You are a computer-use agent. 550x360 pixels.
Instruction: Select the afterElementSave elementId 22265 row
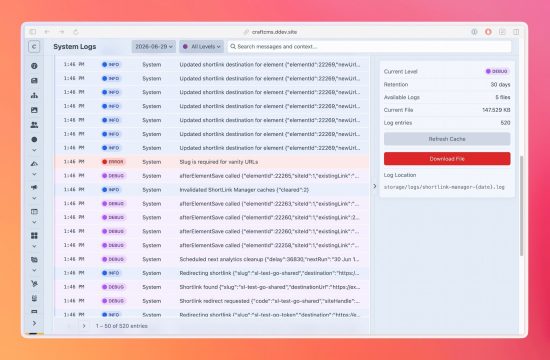[212, 176]
